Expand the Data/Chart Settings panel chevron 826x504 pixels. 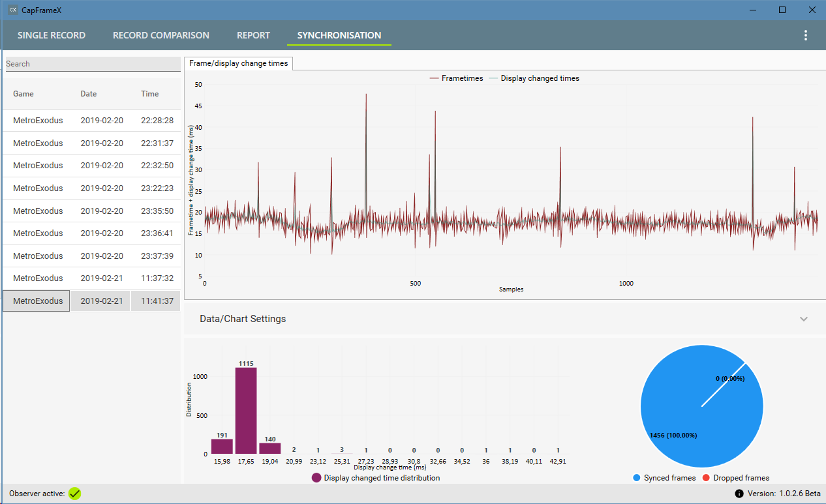(804, 319)
